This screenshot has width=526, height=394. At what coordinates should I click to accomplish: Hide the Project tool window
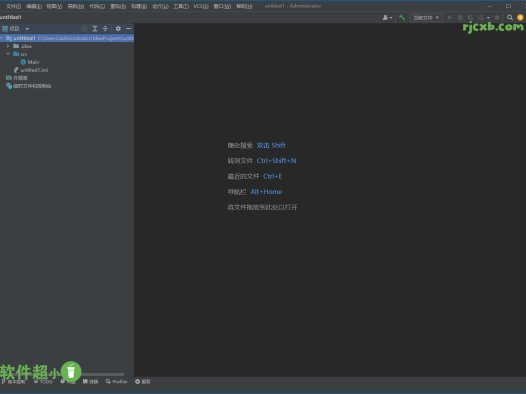128,29
